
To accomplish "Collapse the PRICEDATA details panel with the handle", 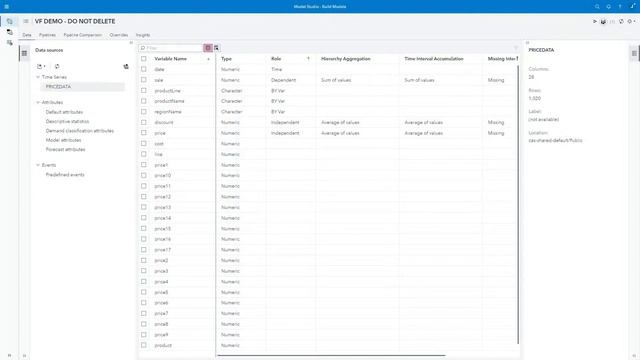I will coord(527,42).
